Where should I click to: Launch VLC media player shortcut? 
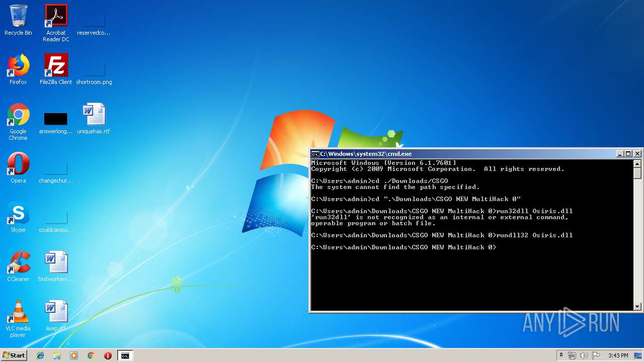[18, 319]
